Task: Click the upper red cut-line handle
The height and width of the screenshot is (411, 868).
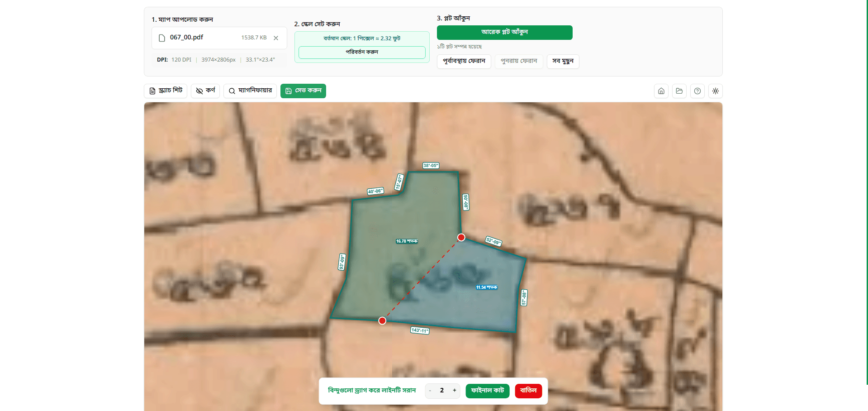Action: [461, 238]
